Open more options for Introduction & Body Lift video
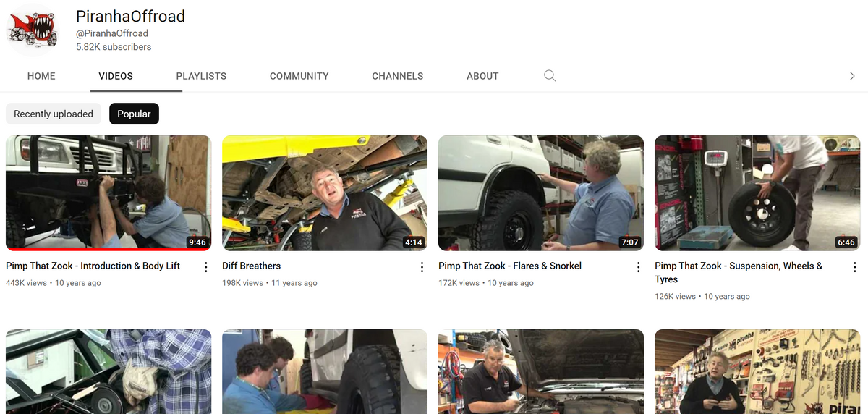 tap(206, 267)
